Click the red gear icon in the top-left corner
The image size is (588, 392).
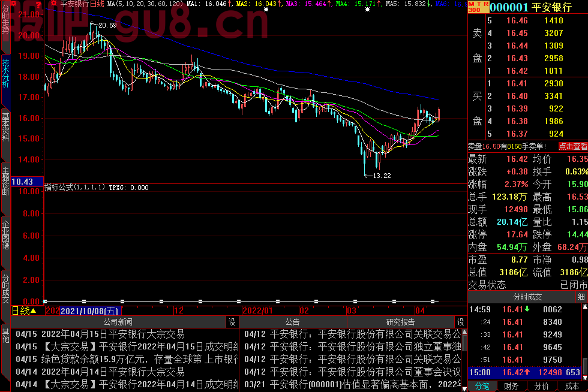click(x=14, y=4)
